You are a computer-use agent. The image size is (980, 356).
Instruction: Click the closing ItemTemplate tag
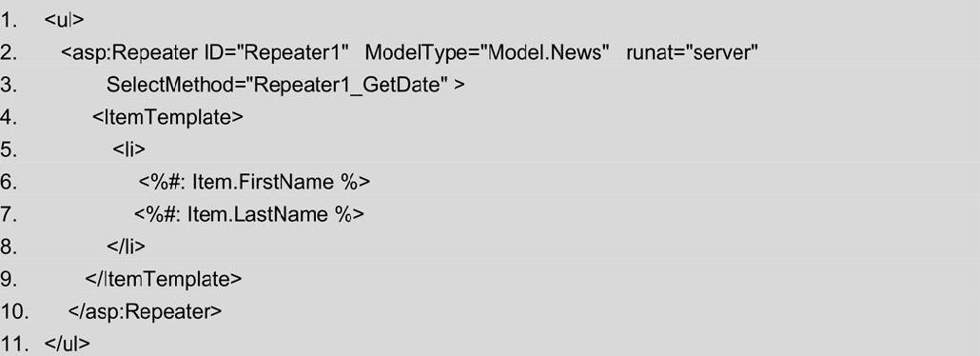point(163,278)
